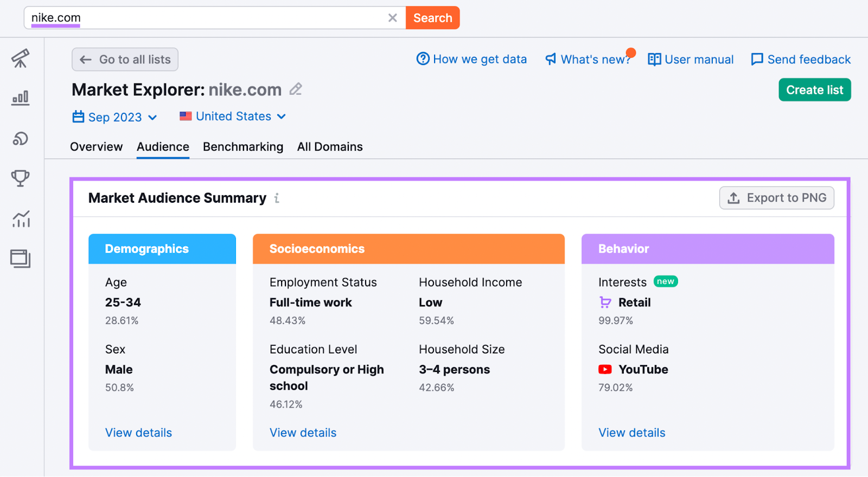Click the shopping cart Retail icon
The image size is (868, 477).
[605, 302]
